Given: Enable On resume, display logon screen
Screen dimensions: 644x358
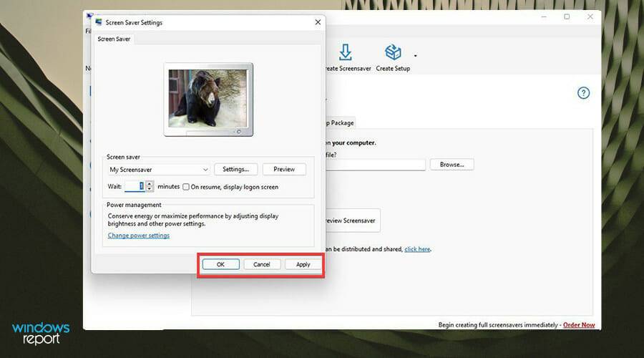Looking at the screenshot, I should click(x=186, y=187).
